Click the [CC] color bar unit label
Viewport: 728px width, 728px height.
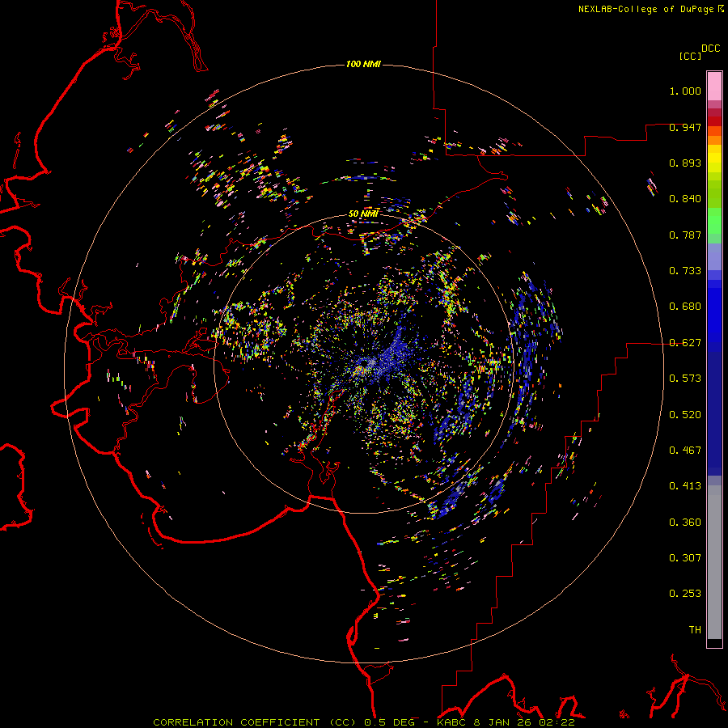click(x=690, y=56)
